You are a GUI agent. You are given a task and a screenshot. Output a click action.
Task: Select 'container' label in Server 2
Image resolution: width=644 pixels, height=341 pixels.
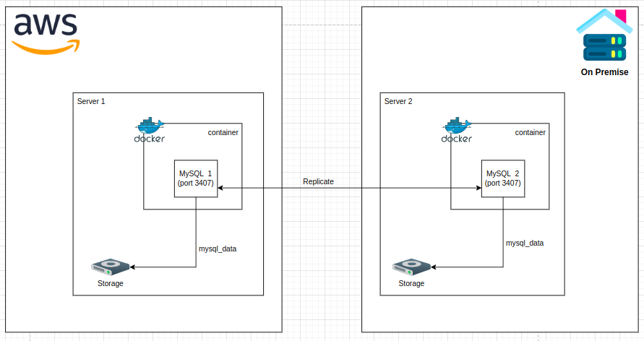pyautogui.click(x=531, y=132)
